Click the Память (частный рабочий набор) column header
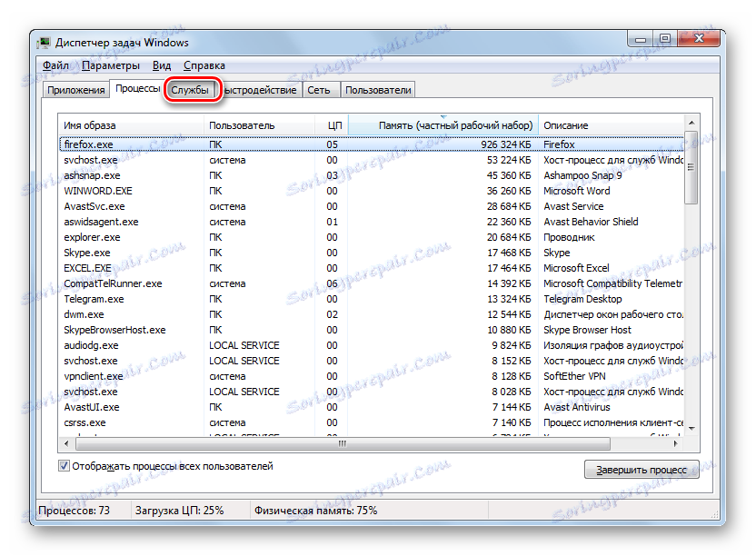 [443, 125]
